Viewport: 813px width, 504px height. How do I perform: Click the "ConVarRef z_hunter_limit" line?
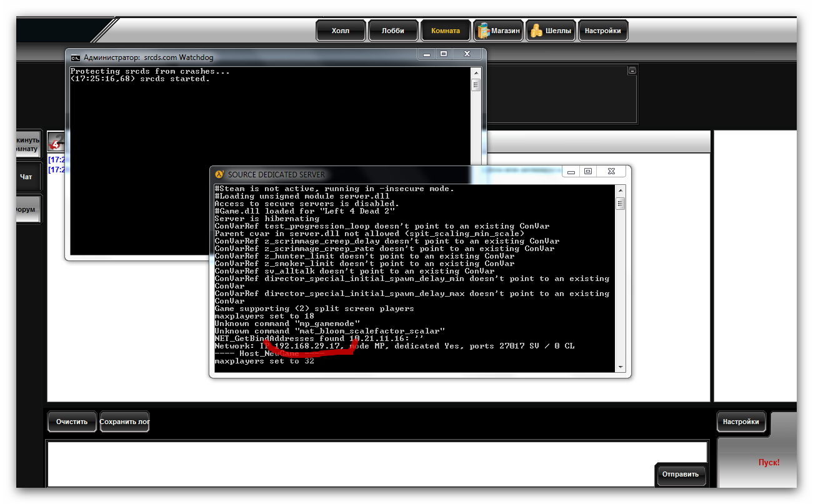pyautogui.click(x=364, y=256)
